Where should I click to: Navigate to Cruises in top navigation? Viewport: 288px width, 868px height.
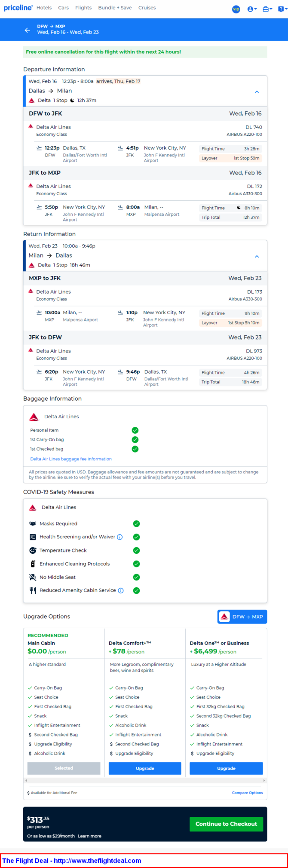(x=147, y=8)
